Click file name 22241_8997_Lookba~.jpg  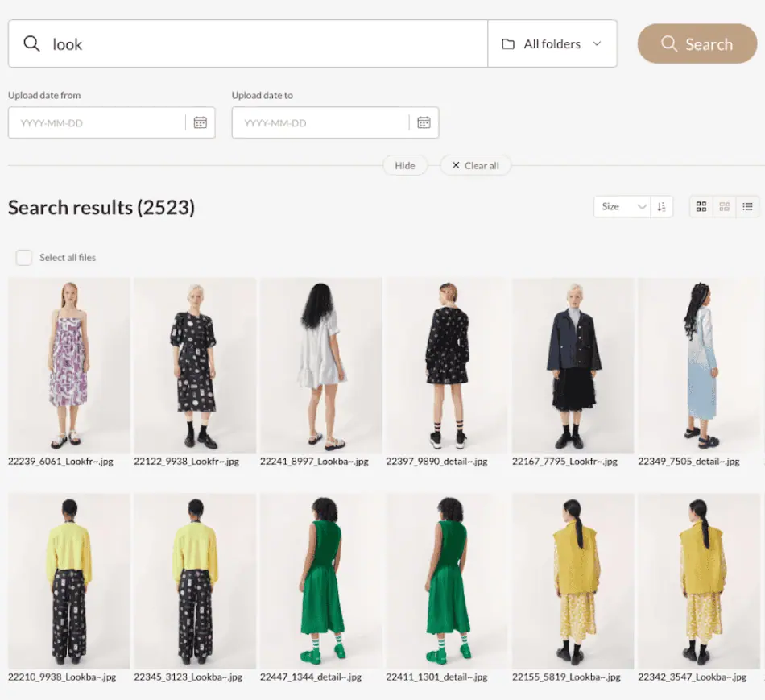point(314,462)
